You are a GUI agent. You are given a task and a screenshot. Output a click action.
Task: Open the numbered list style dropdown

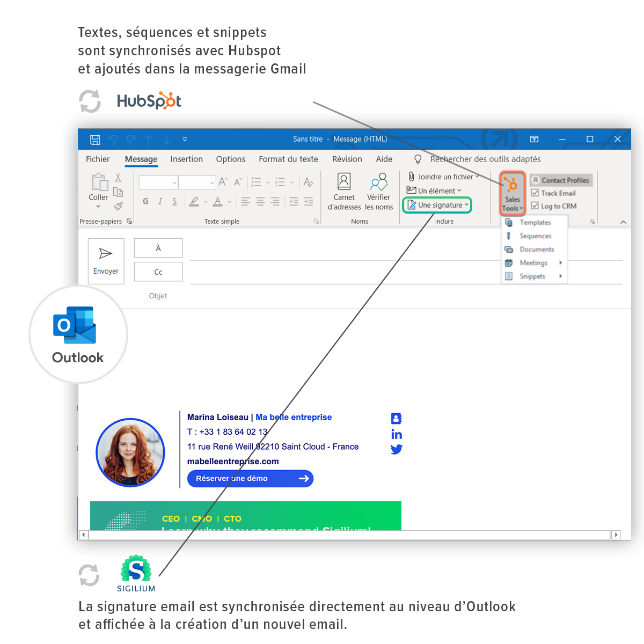click(x=292, y=182)
